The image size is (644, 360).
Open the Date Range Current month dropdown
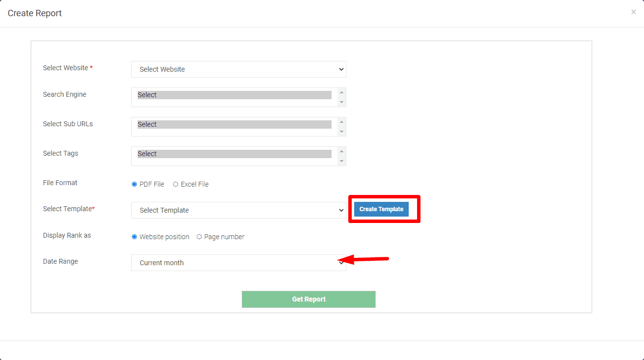pyautogui.click(x=238, y=263)
